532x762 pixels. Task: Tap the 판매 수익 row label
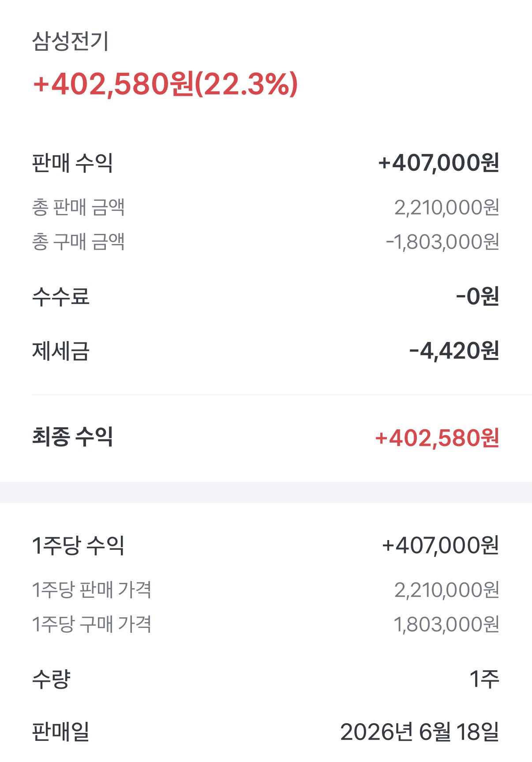[72, 163]
